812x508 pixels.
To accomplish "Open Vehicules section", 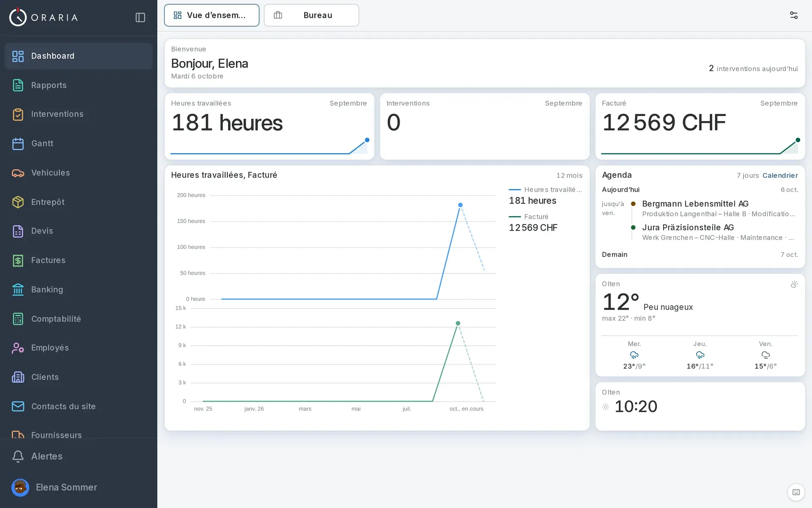I will (x=79, y=173).
